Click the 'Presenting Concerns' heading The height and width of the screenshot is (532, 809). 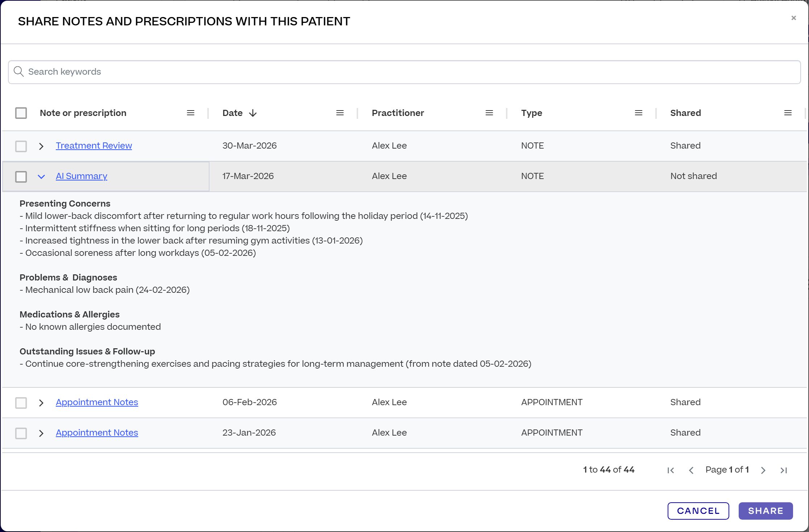point(65,204)
